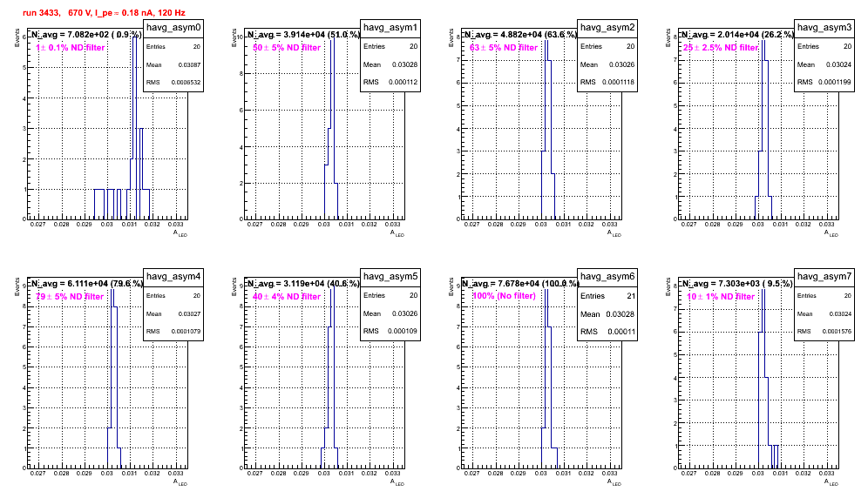This screenshot has width=868, height=498.
Task: Click the '50± 5% ND filter' label
Action: click(x=287, y=48)
